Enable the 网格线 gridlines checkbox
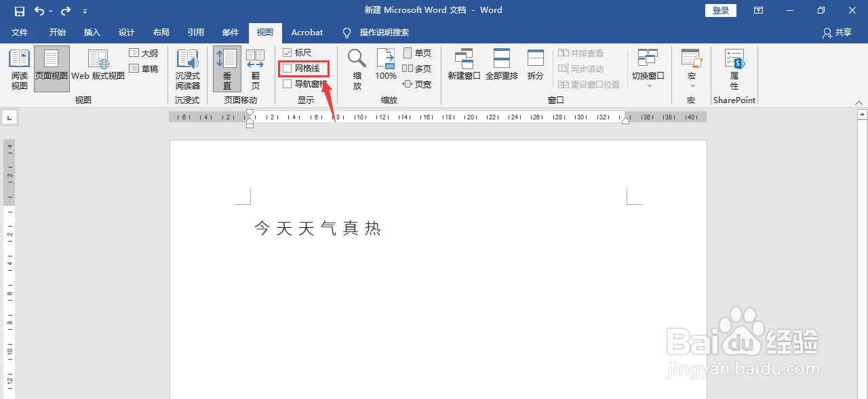 pyautogui.click(x=288, y=69)
